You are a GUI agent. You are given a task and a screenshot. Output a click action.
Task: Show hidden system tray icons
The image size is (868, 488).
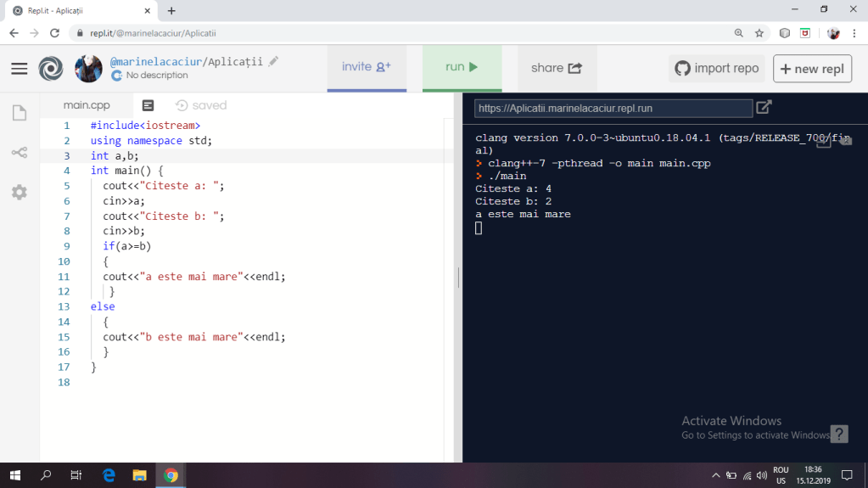[x=715, y=475]
